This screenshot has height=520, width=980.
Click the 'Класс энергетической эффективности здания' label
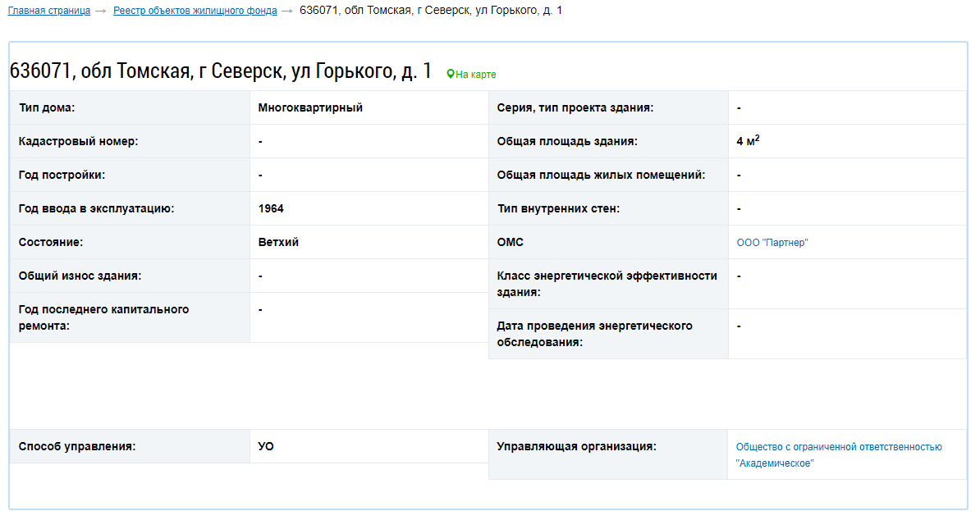607,284
